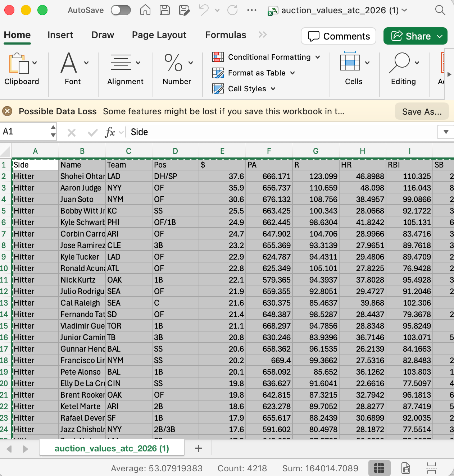Select the HR header cell
The width and height of the screenshot is (454, 476).
click(363, 165)
